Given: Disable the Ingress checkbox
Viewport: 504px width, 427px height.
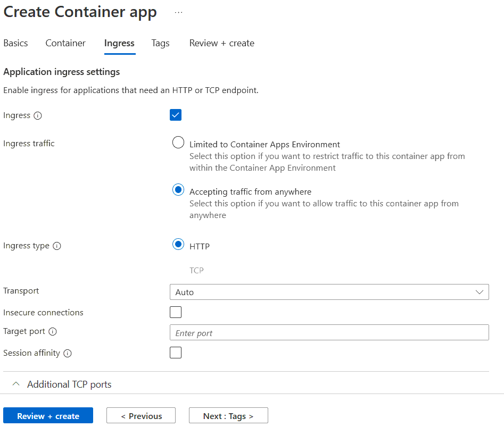Looking at the screenshot, I should click(x=176, y=115).
